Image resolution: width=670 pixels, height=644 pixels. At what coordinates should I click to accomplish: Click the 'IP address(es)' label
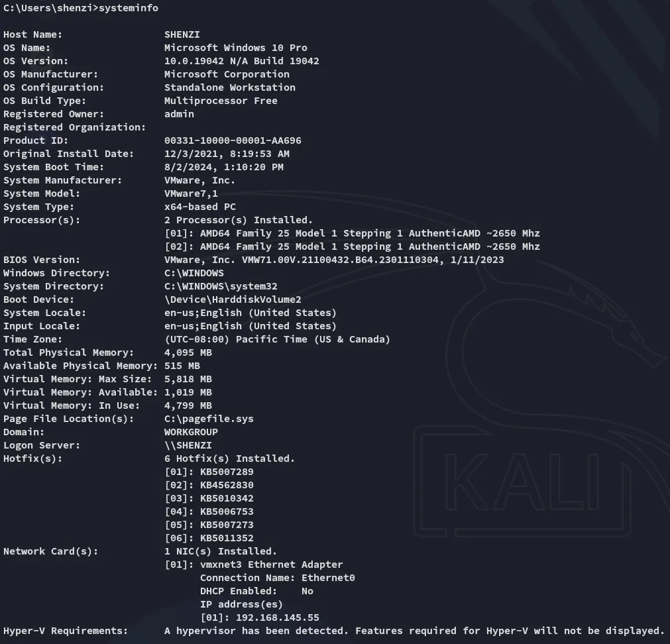pos(241,604)
